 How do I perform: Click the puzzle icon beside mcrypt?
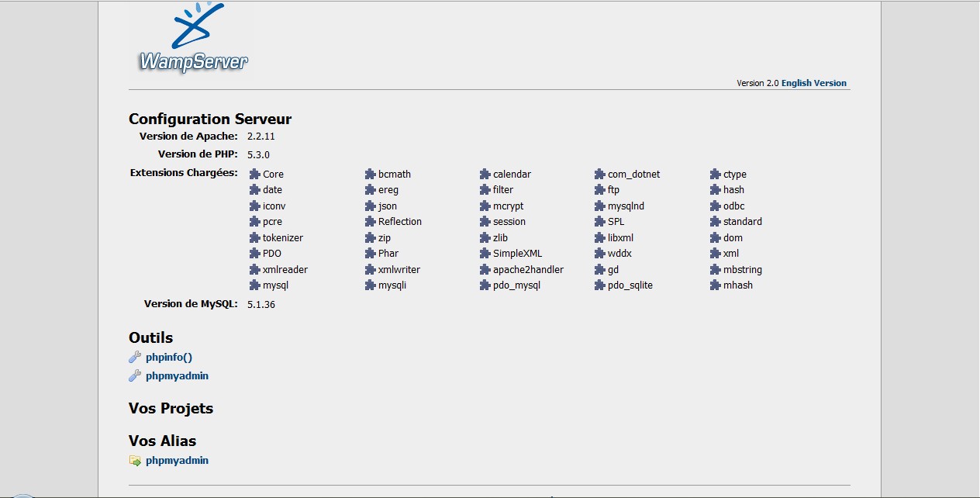(x=485, y=206)
